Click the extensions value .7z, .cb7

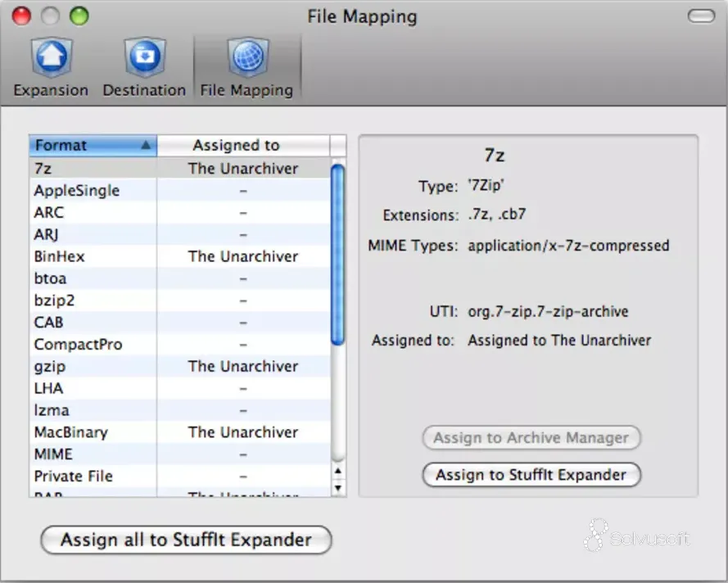pos(497,215)
